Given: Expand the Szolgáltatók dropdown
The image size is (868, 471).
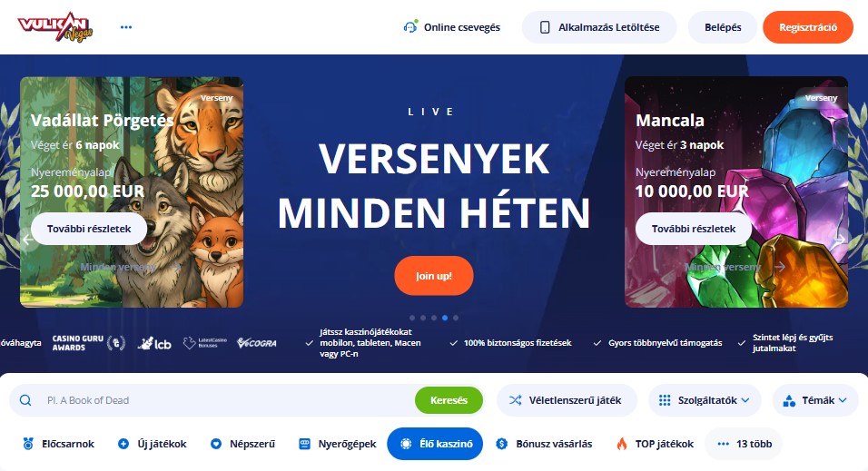Looking at the screenshot, I should click(x=705, y=400).
